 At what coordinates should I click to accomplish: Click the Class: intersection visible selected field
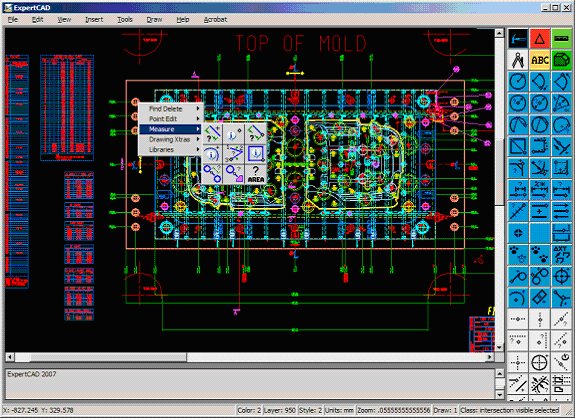click(510, 410)
